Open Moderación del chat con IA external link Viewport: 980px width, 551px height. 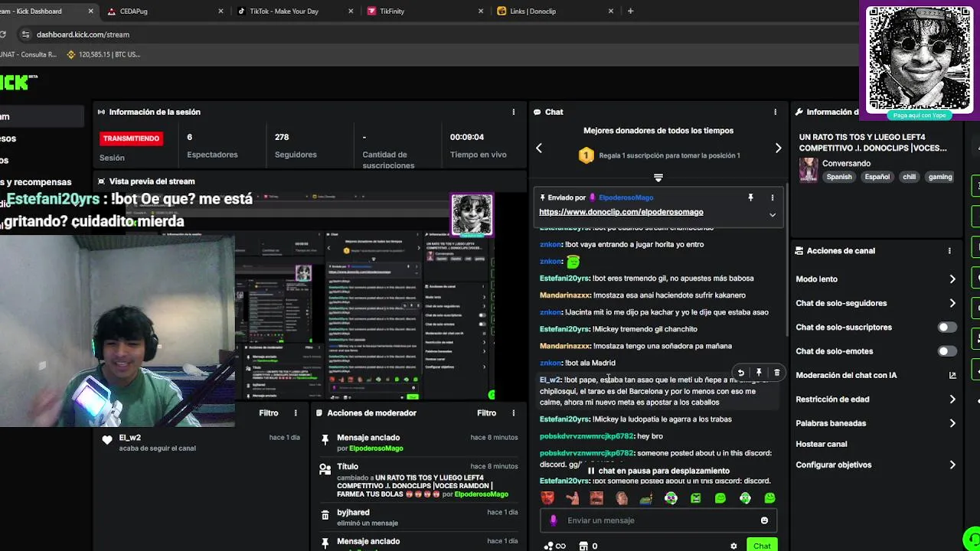click(x=952, y=375)
